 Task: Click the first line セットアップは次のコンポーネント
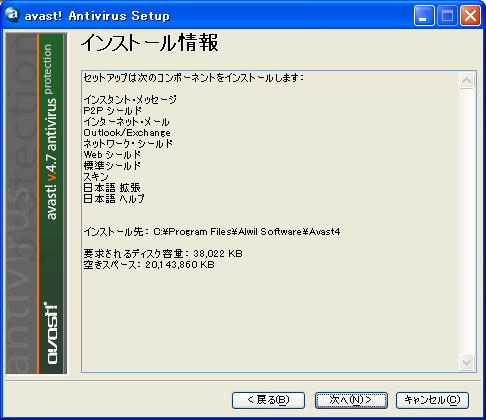193,78
